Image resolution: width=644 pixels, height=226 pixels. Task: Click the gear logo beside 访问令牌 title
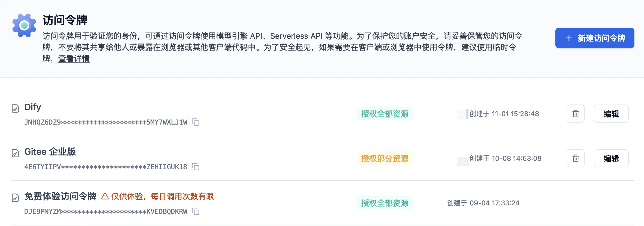(x=24, y=25)
